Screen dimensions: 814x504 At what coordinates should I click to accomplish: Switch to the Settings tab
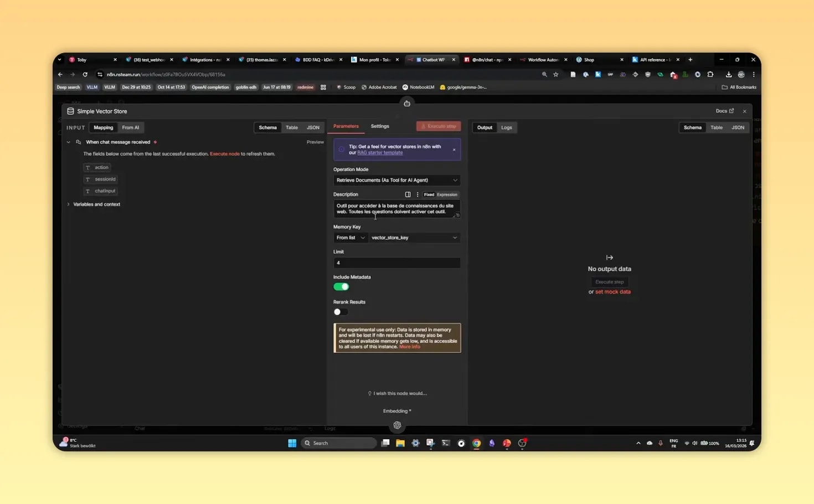coord(380,126)
